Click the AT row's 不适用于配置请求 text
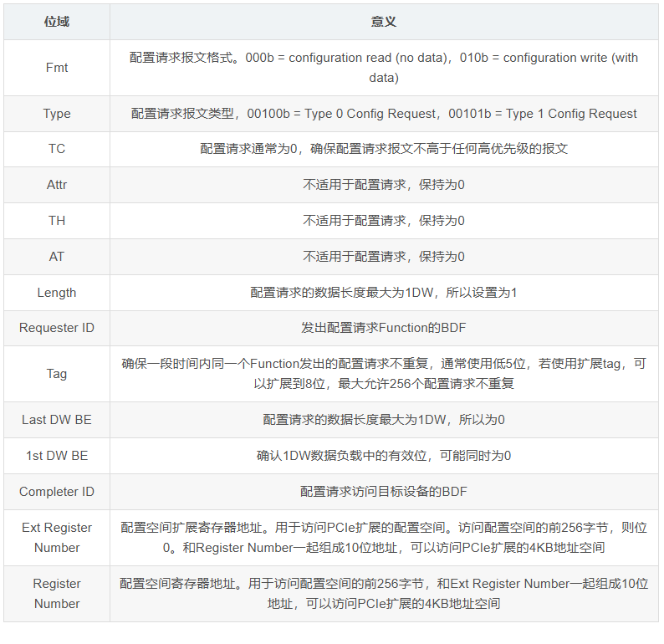664x644 pixels. coord(384,257)
